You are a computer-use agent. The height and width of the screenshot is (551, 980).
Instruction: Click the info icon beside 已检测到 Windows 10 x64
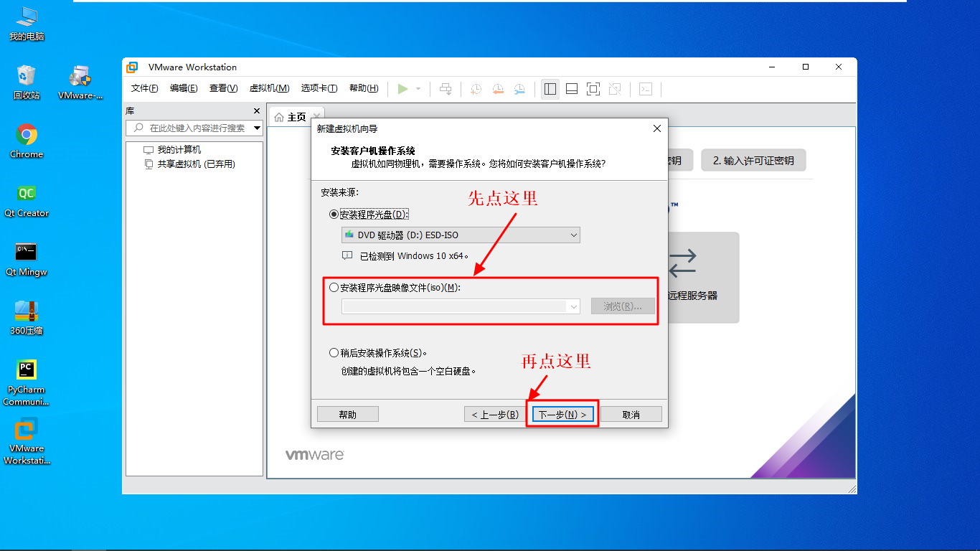coord(348,255)
